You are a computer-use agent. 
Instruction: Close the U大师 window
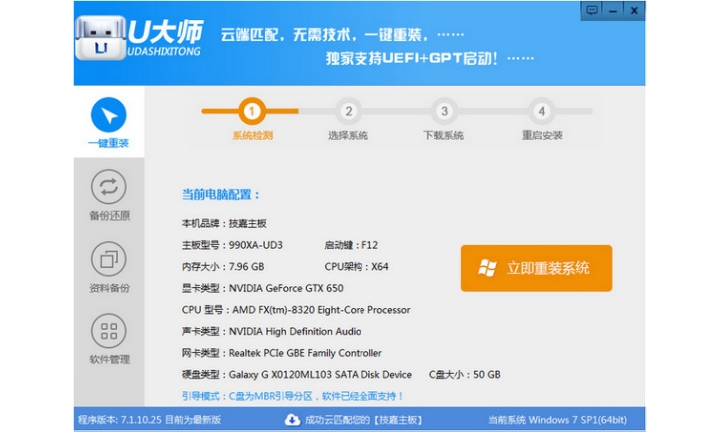click(634, 10)
